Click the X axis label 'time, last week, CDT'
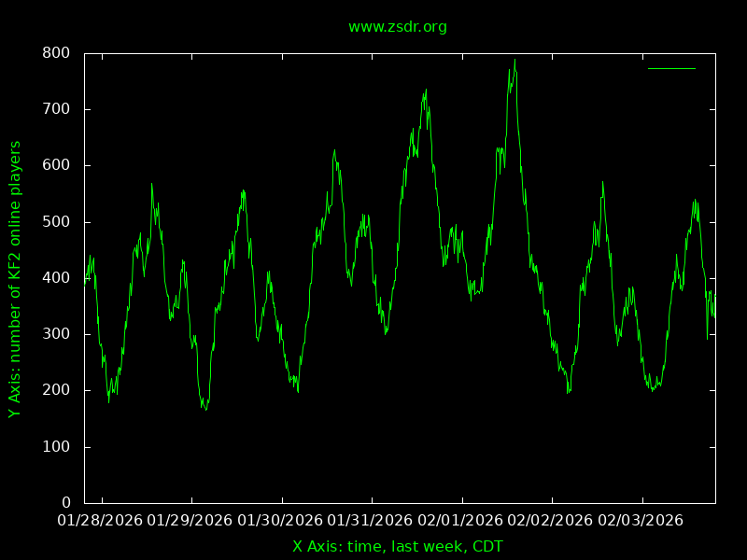 [x=398, y=546]
